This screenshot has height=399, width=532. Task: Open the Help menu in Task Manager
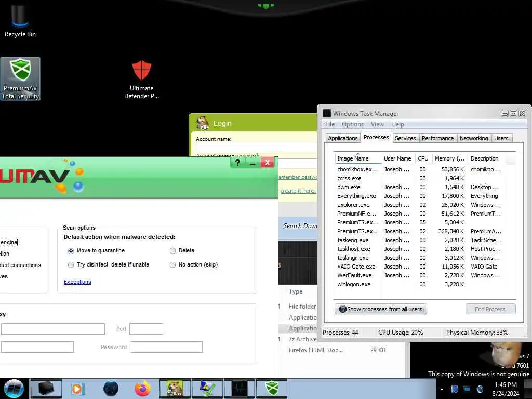tap(397, 124)
